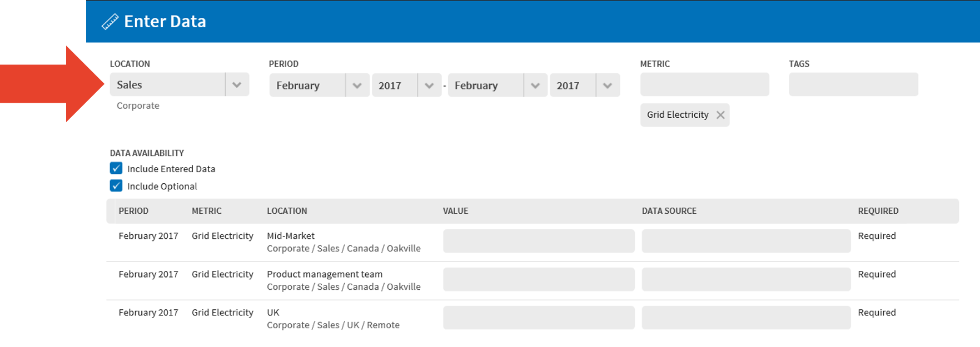Viewport: 980px width, 347px height.
Task: Click the Metric search input field
Action: click(x=704, y=84)
